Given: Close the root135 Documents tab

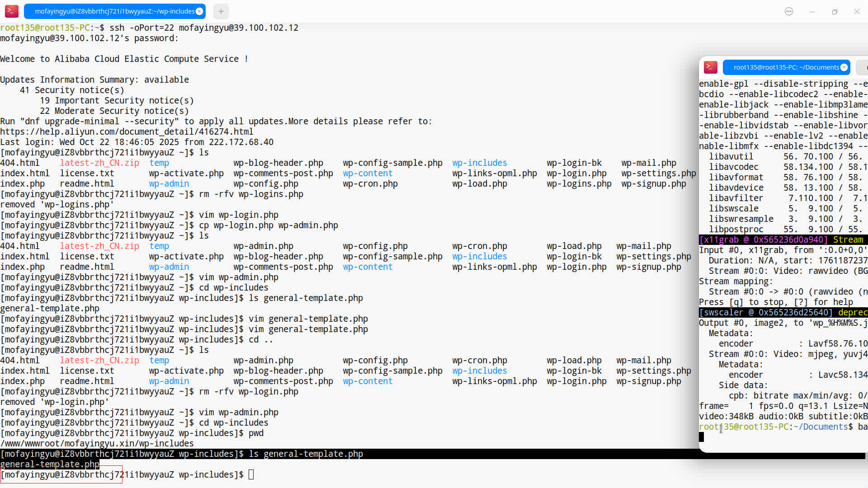Looking at the screenshot, I should 844,67.
